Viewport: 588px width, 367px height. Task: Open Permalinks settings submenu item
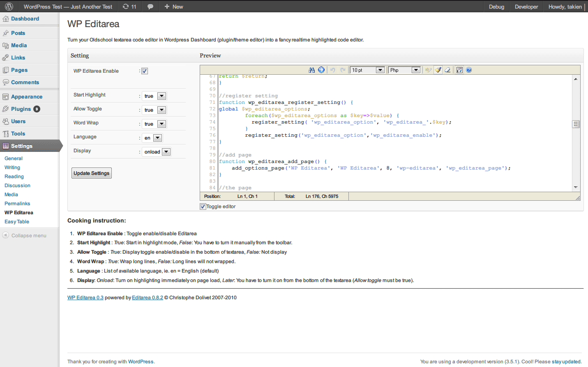click(x=17, y=204)
